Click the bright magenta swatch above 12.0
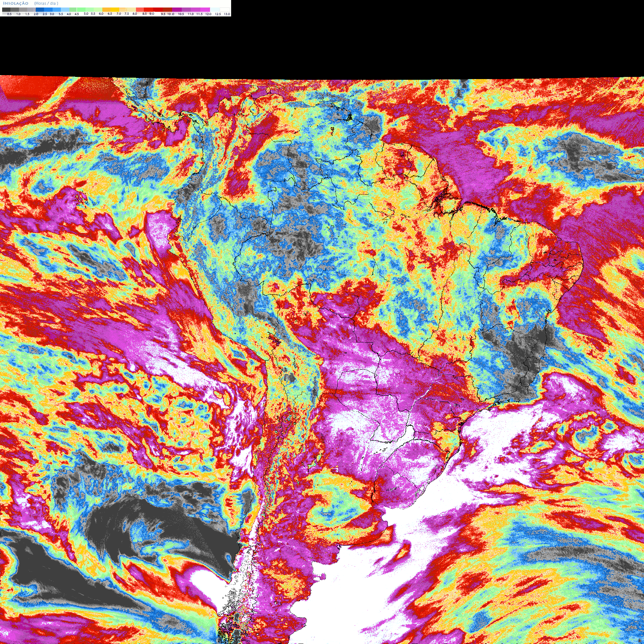The height and width of the screenshot is (644, 644). click(205, 10)
